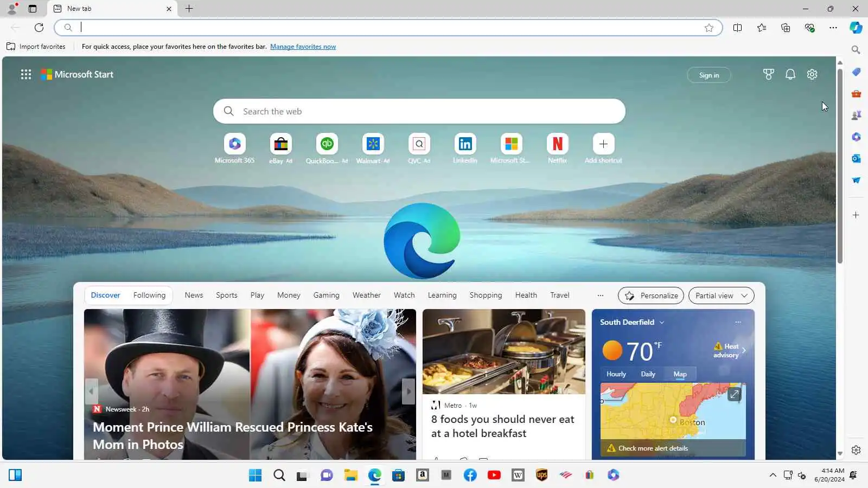
Task: Open the Money category tab
Action: coord(289,296)
